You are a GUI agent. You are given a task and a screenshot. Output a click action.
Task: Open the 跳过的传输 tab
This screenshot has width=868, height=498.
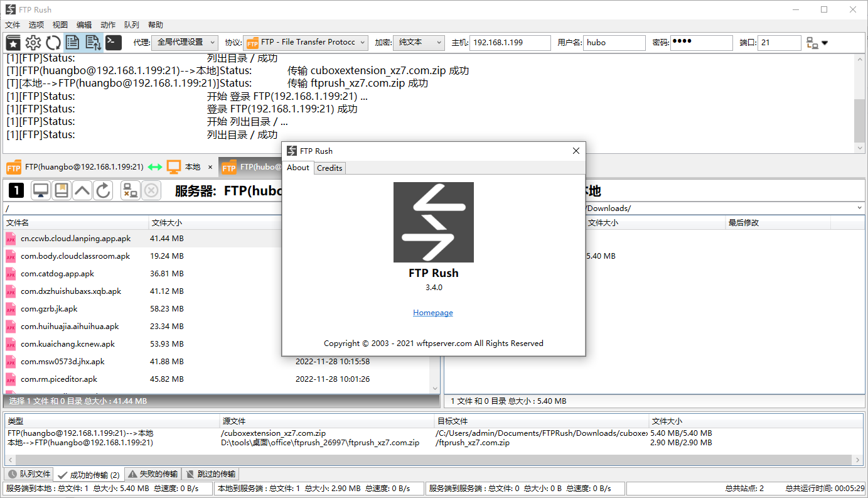[210, 474]
